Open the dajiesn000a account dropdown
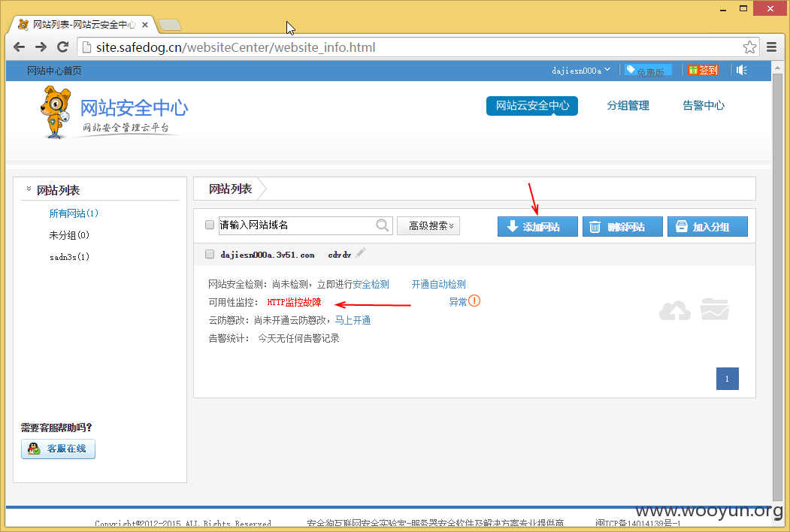This screenshot has height=532, width=790. [x=581, y=71]
